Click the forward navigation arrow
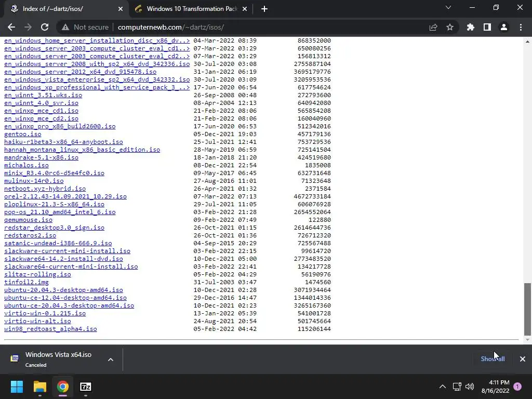This screenshot has width=532, height=399. tap(28, 27)
